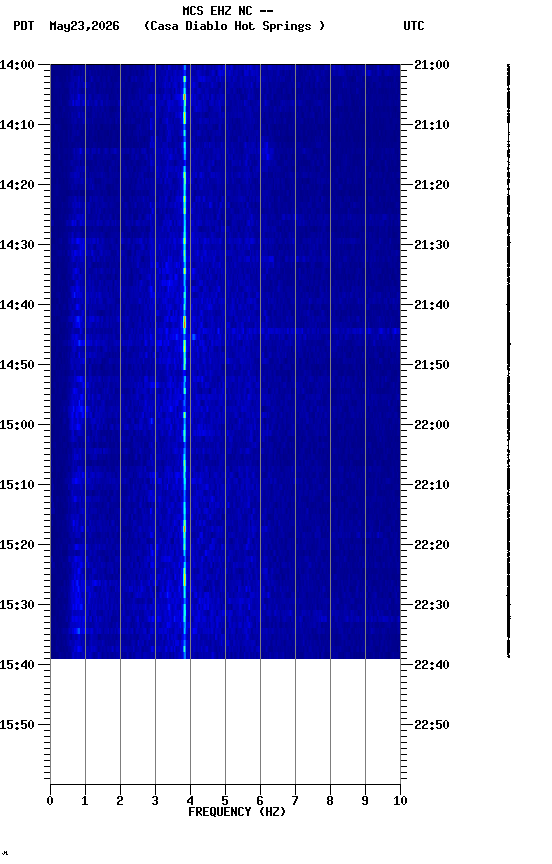Select the 'PDT' timezone label
Image resolution: width=552 pixels, height=864 pixels.
click(x=24, y=26)
